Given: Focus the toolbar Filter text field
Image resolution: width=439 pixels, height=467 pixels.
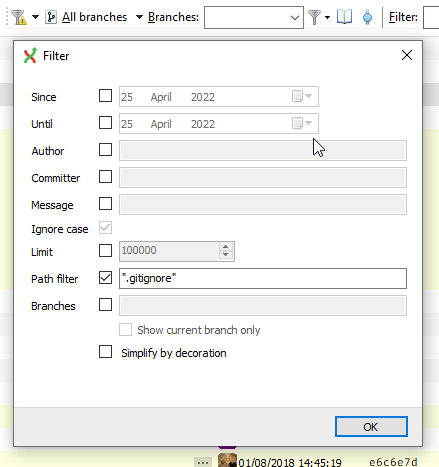Looking at the screenshot, I should (431, 17).
